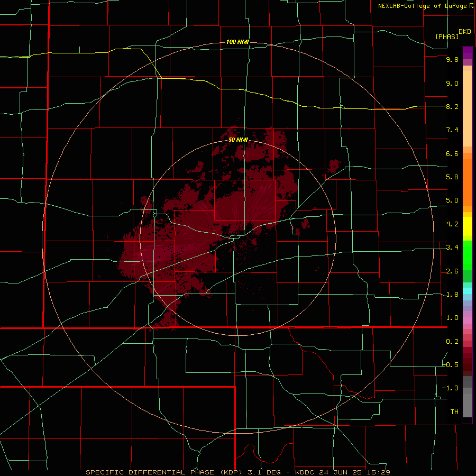476x476 pixels.
Task: Click the 0.2 scale value
Action: click(x=452, y=342)
